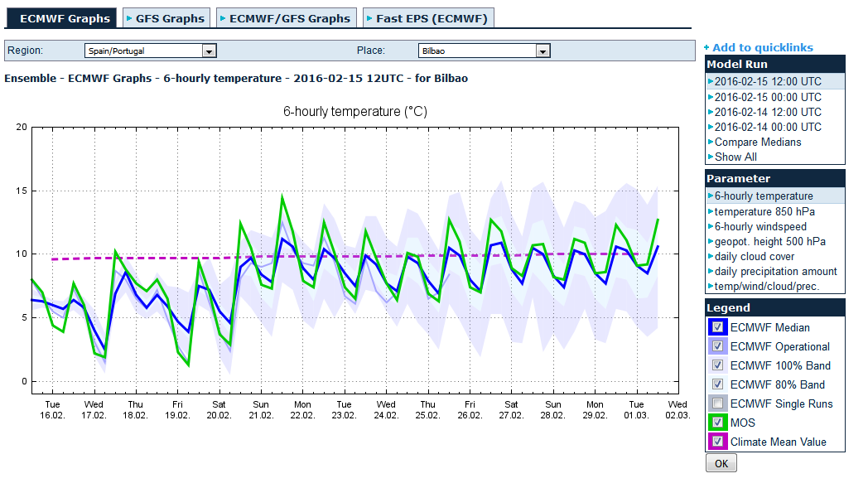Enable the ECMWF Single Runs checkbox
Viewport: 868px width, 488px height.
[717, 403]
